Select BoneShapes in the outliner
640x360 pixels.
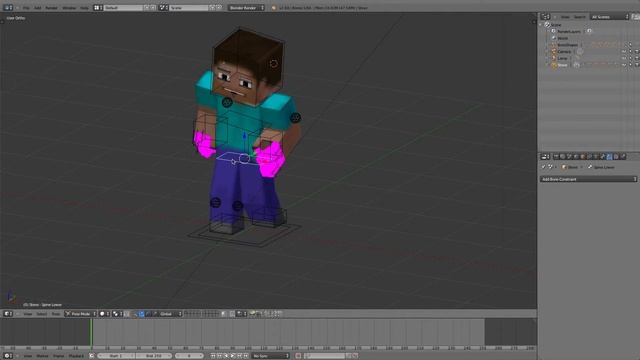pos(567,45)
